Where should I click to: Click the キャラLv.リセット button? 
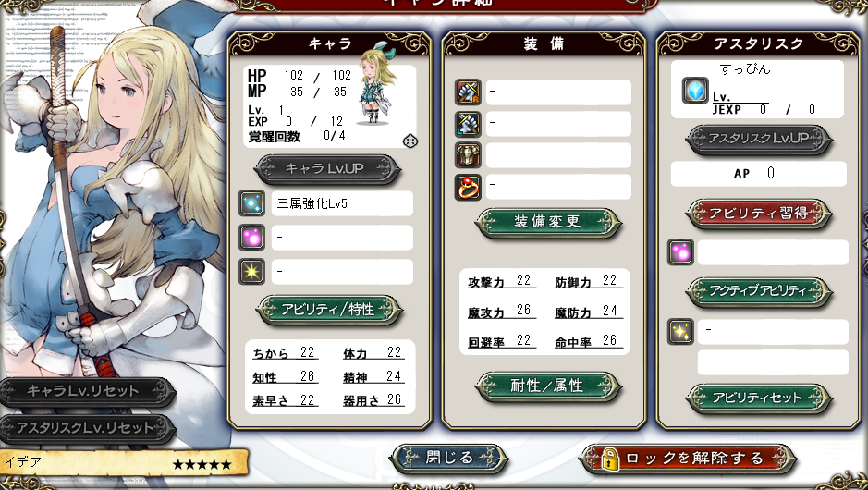tap(87, 391)
